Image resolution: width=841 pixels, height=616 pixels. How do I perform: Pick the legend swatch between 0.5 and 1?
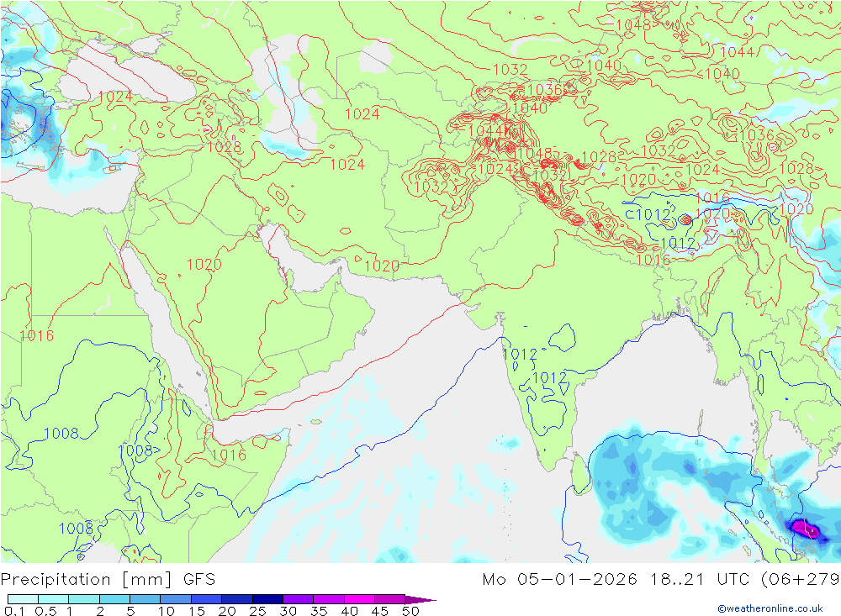(x=54, y=599)
